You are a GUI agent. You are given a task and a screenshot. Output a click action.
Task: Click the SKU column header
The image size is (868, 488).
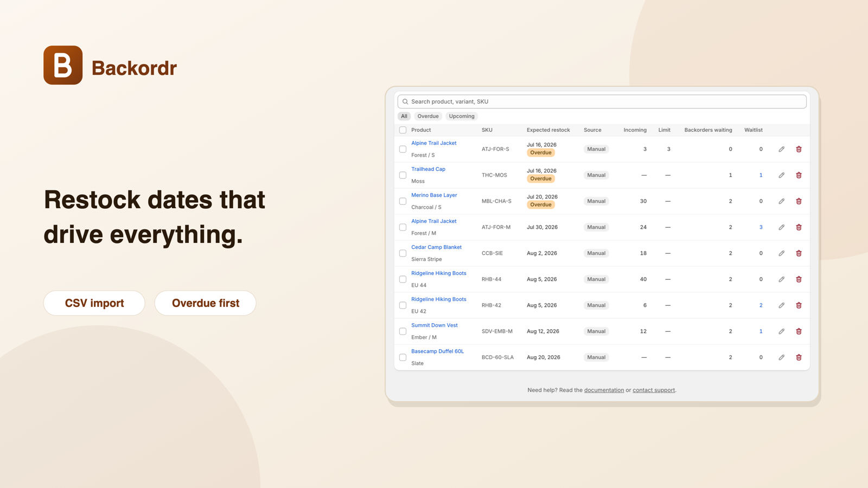click(x=487, y=130)
